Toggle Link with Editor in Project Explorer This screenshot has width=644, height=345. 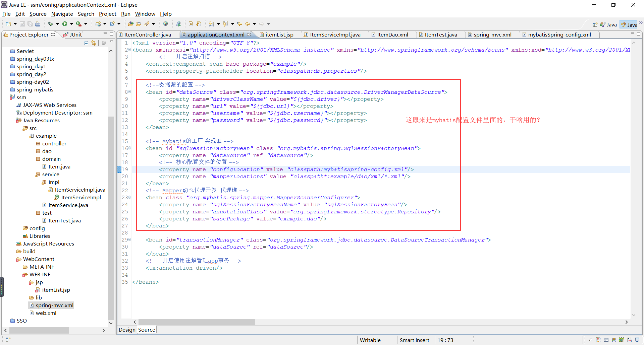94,43
